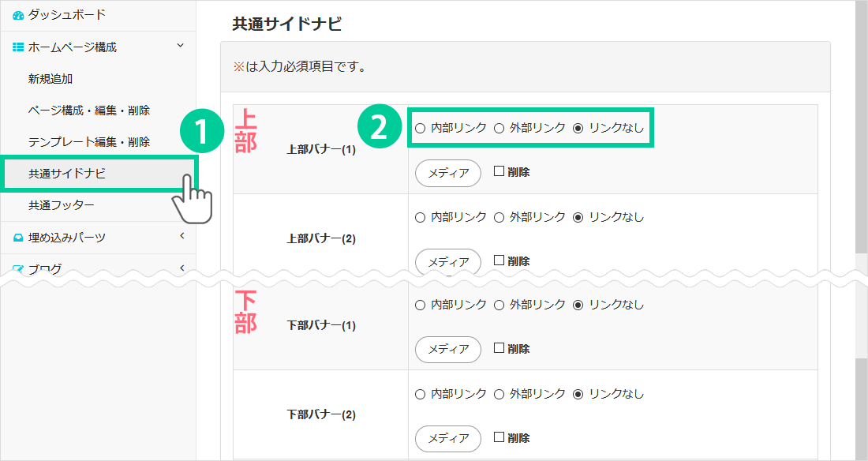Expand the ブログ section arrow
Image resolution: width=868 pixels, height=461 pixels.
pos(181,268)
